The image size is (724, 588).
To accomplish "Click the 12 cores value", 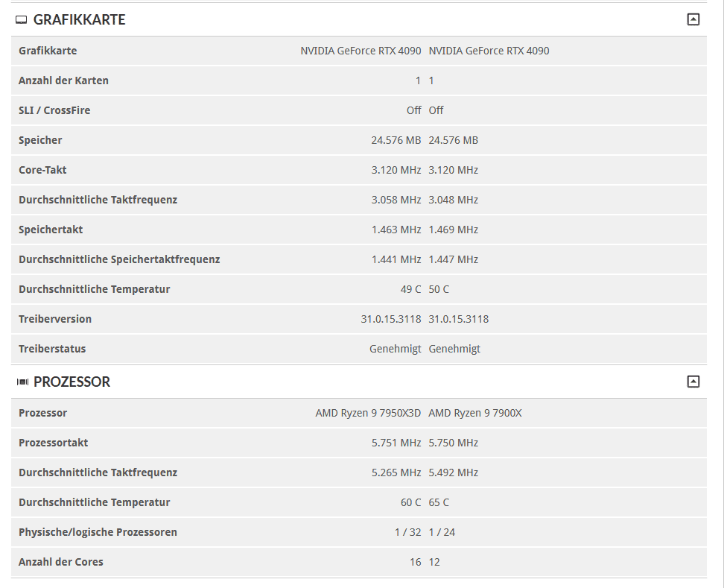I will 434,562.
